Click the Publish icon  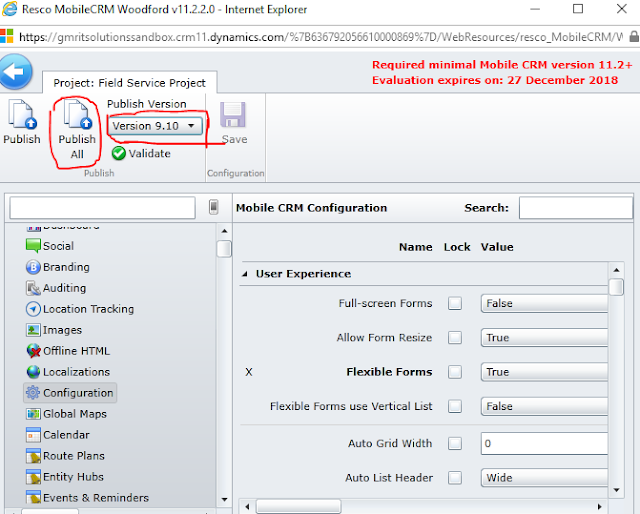(22, 115)
